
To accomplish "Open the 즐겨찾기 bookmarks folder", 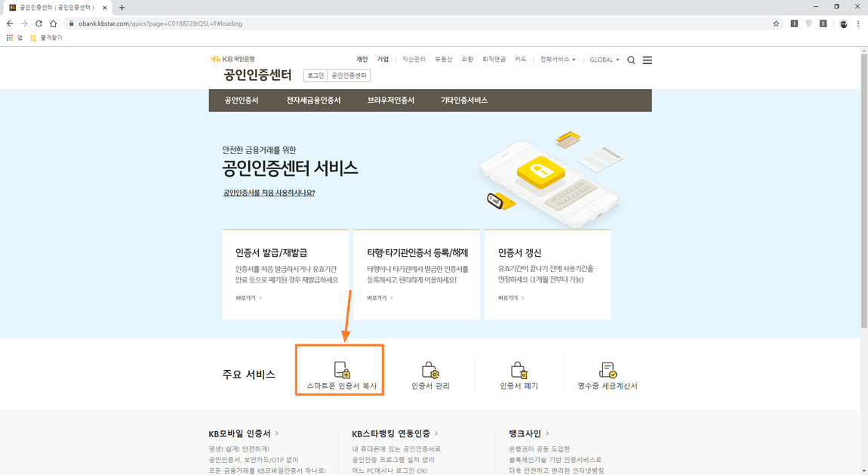I will [47, 38].
